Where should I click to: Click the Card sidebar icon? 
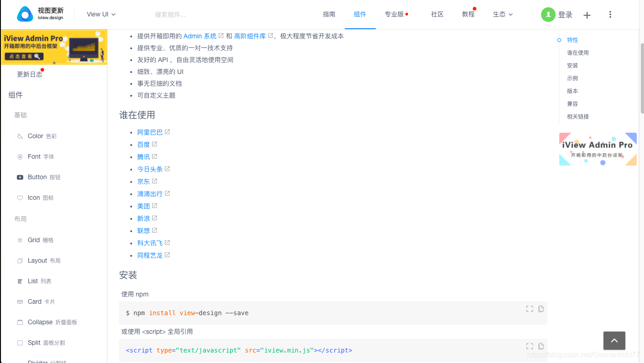coord(20,301)
